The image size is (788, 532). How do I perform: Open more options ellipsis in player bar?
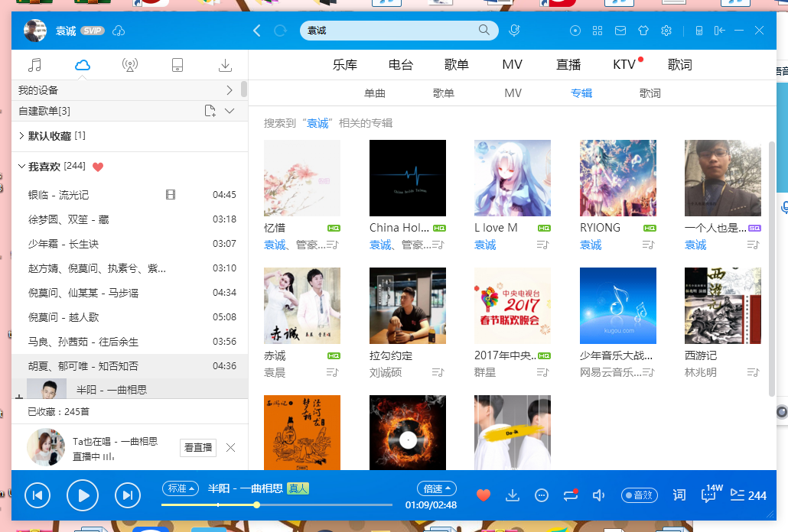541,496
